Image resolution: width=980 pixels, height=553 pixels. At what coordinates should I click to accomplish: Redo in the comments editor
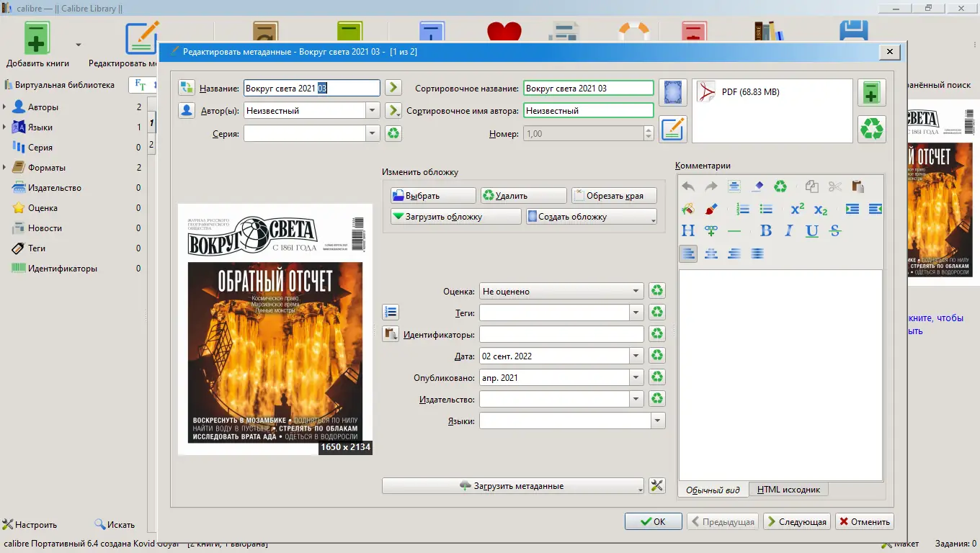[711, 186]
